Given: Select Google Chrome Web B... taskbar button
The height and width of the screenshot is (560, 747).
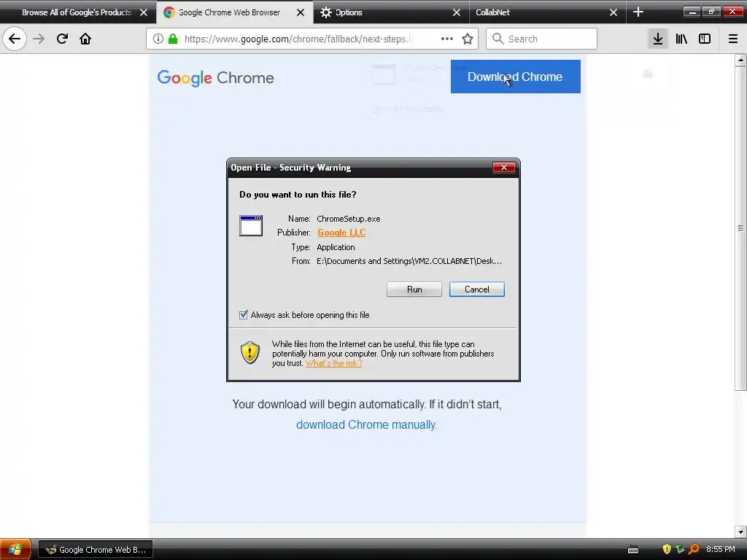Looking at the screenshot, I should tap(96, 550).
